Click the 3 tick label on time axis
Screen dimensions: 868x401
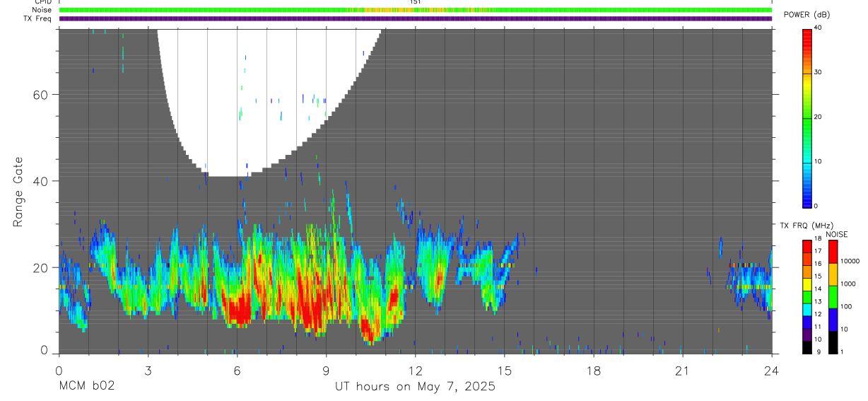(x=148, y=371)
